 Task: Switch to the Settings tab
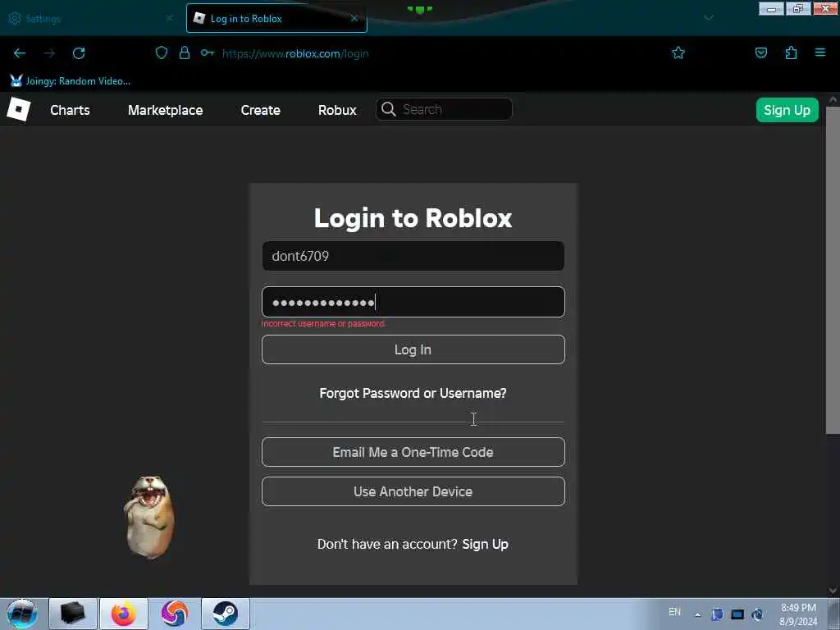coord(90,18)
